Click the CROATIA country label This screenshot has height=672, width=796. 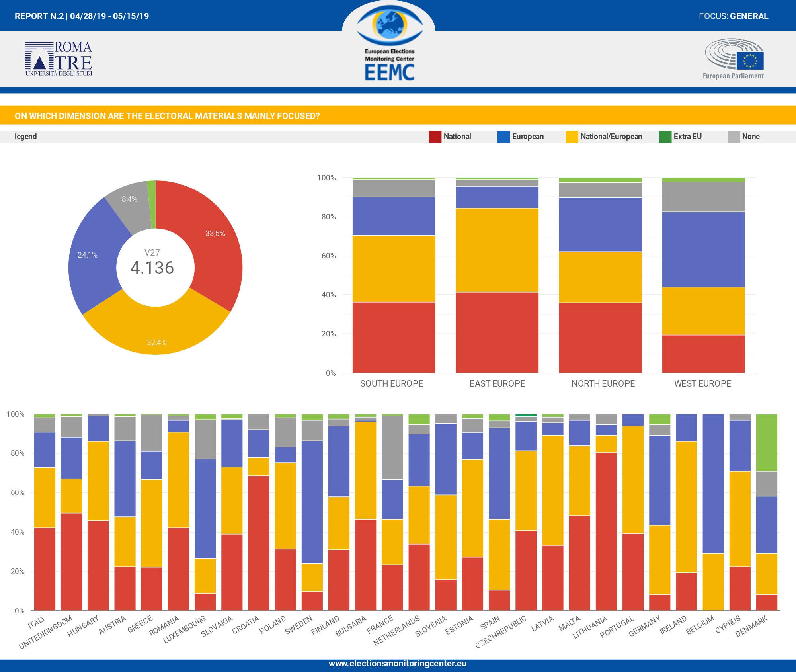click(246, 625)
